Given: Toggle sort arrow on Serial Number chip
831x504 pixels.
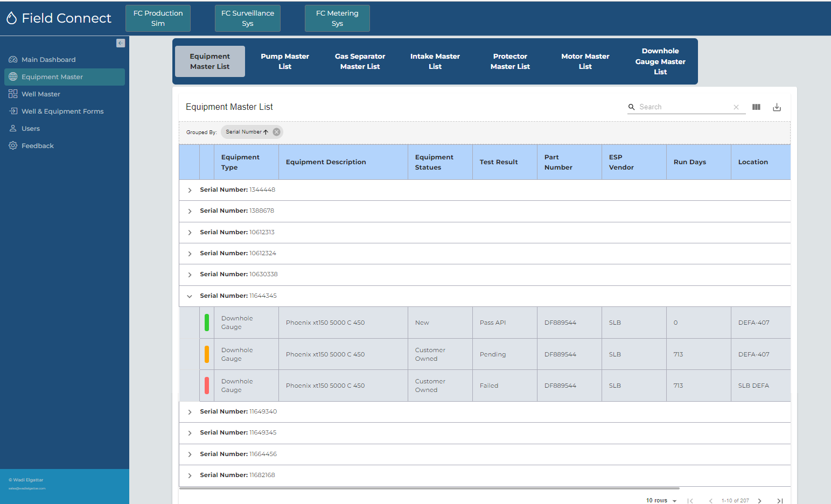Looking at the screenshot, I should point(266,132).
